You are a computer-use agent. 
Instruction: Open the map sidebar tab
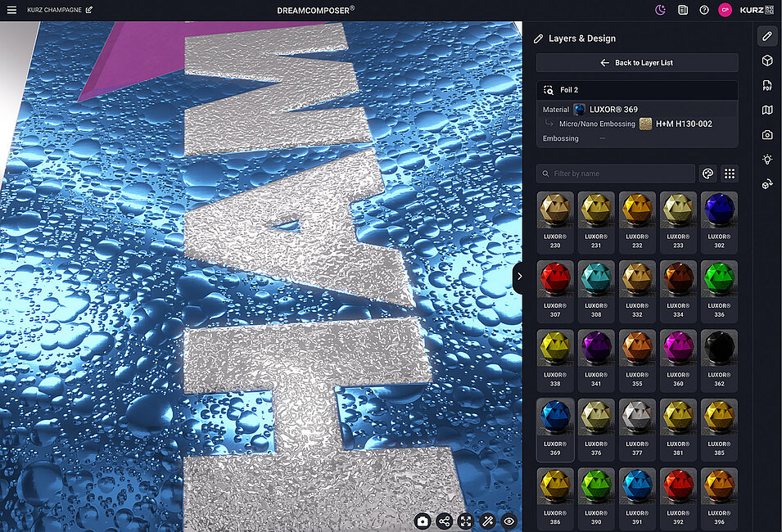[767, 110]
